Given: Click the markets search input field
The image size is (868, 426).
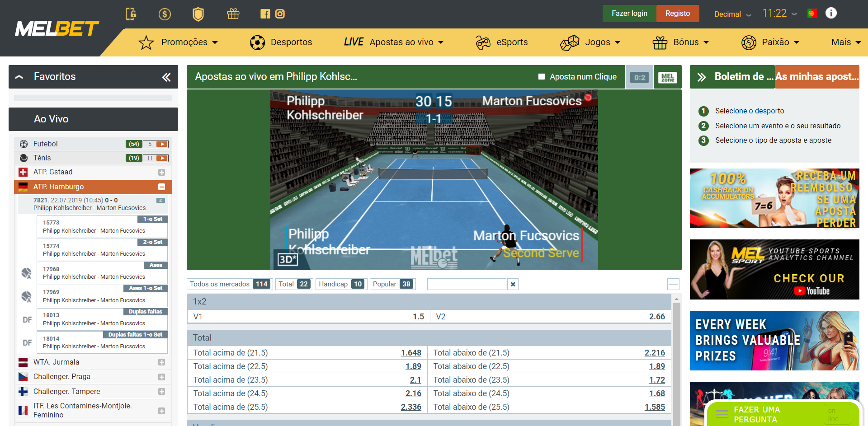Looking at the screenshot, I should point(467,284).
